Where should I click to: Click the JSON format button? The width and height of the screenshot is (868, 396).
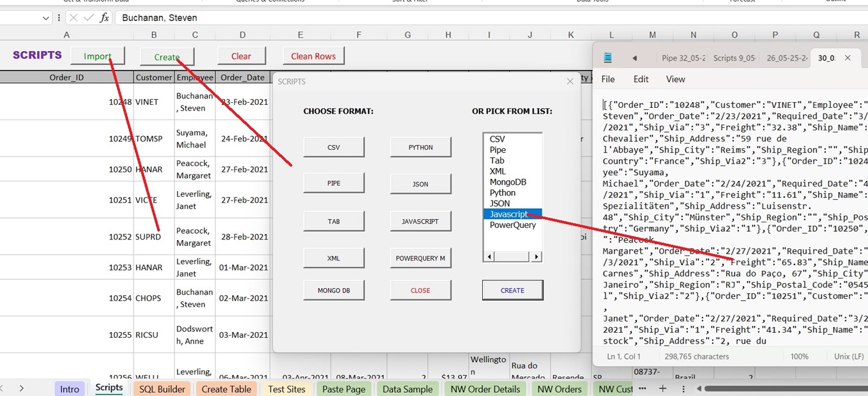pyautogui.click(x=420, y=184)
